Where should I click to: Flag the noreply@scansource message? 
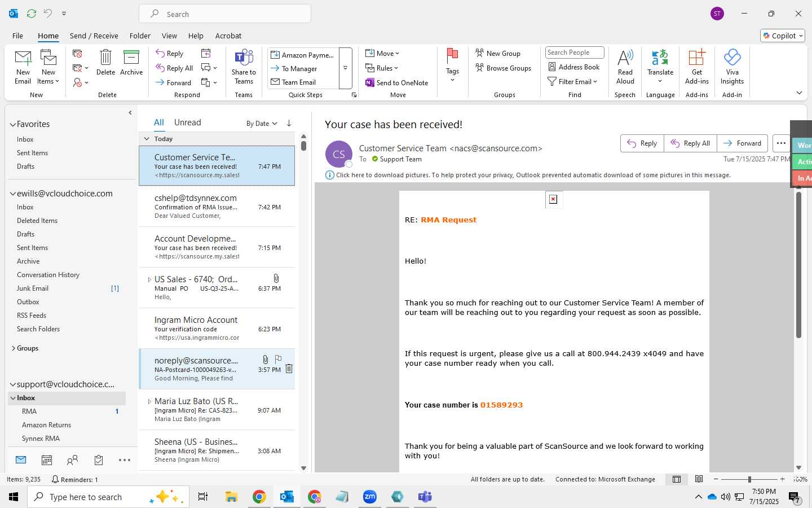tap(278, 359)
